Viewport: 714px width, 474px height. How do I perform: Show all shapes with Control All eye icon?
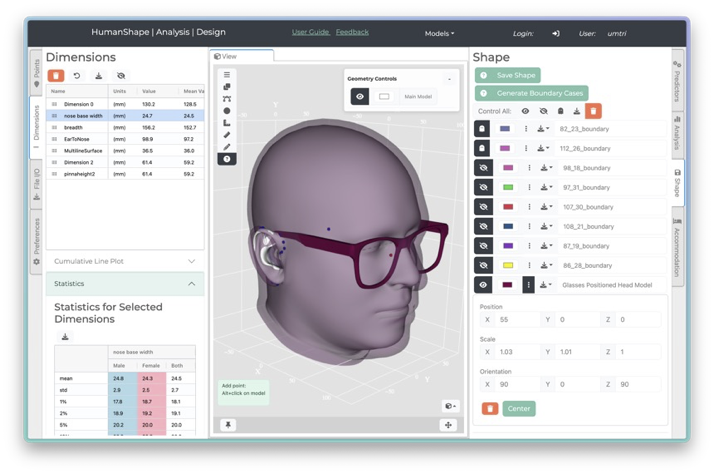[x=525, y=111]
